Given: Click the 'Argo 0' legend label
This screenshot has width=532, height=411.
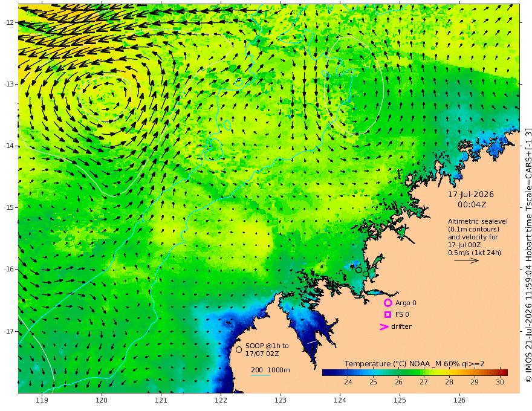Looking at the screenshot, I should [406, 303].
